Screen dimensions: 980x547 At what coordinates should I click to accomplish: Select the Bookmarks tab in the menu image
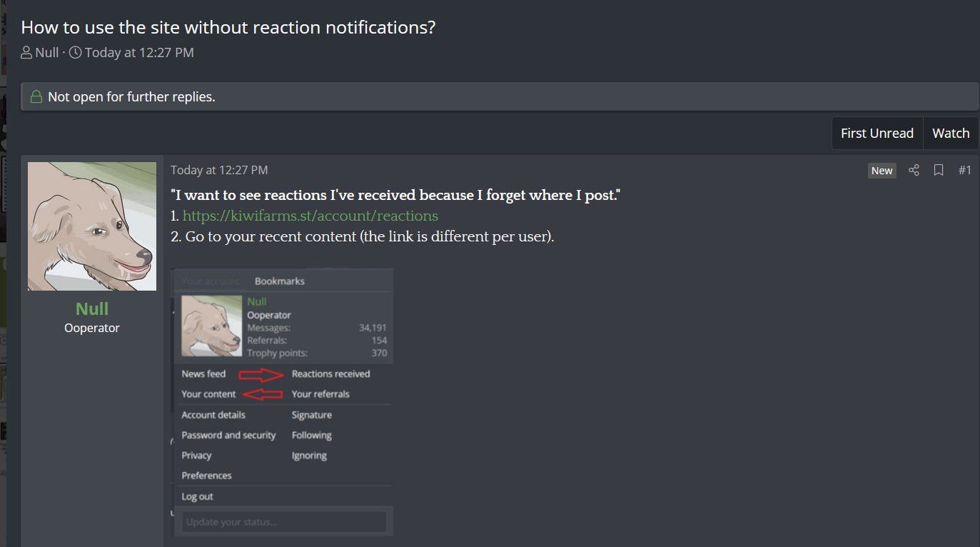(x=280, y=281)
